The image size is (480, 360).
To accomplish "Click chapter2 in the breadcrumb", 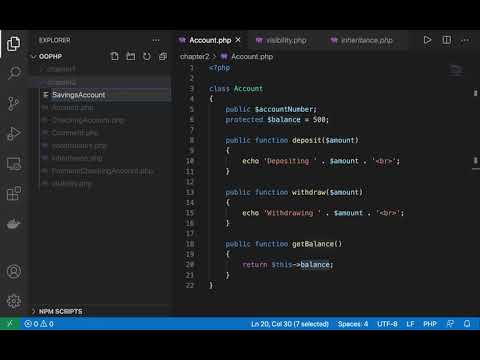I will (x=194, y=57).
